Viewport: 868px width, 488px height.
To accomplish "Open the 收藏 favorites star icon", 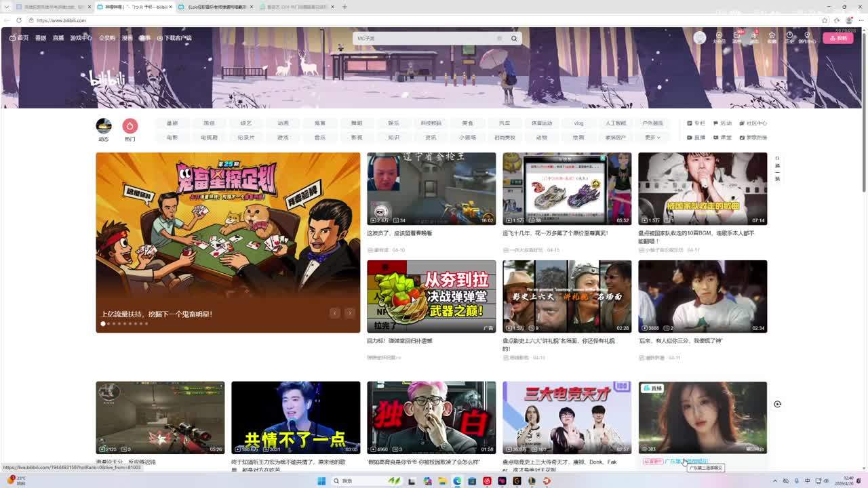I will click(x=772, y=37).
